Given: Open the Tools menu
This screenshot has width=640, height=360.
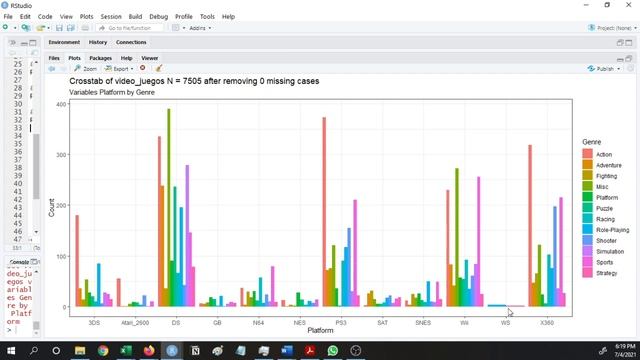Looking at the screenshot, I should (x=207, y=17).
